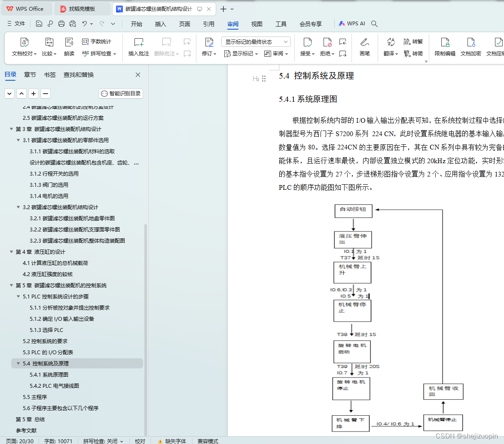
Task: Click the new tab plus button
Action: [223, 9]
